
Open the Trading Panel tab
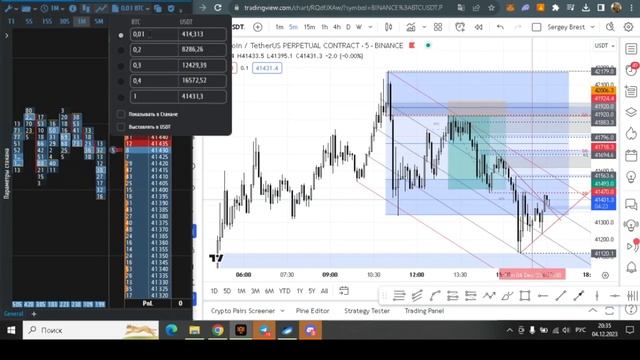pyautogui.click(x=424, y=311)
